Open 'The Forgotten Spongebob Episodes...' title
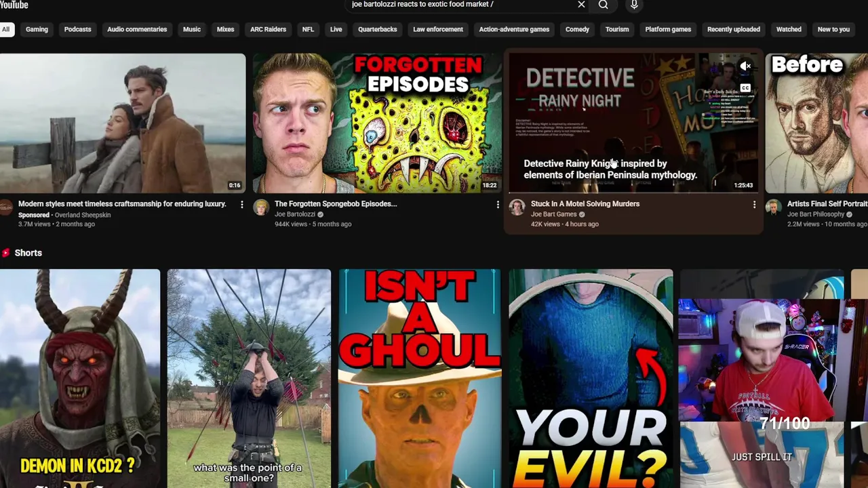The image size is (868, 488). (336, 203)
